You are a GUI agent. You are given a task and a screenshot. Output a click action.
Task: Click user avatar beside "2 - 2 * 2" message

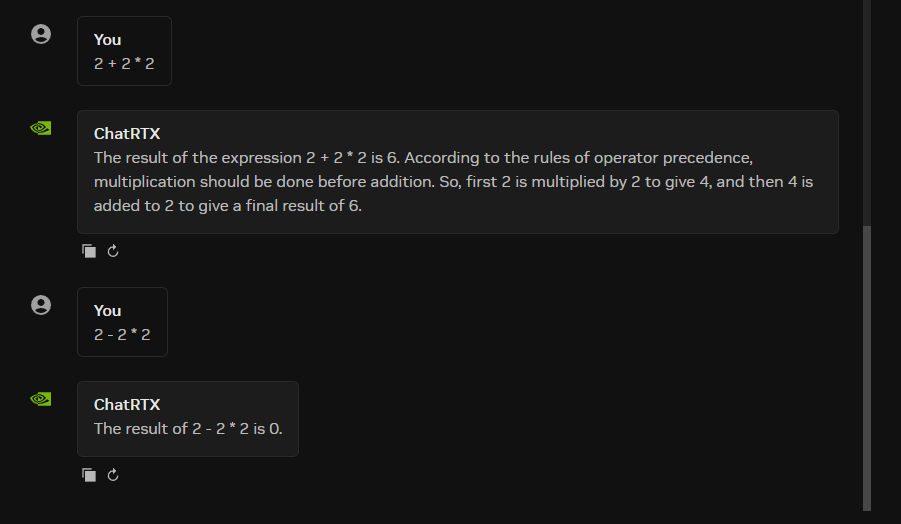tap(41, 305)
